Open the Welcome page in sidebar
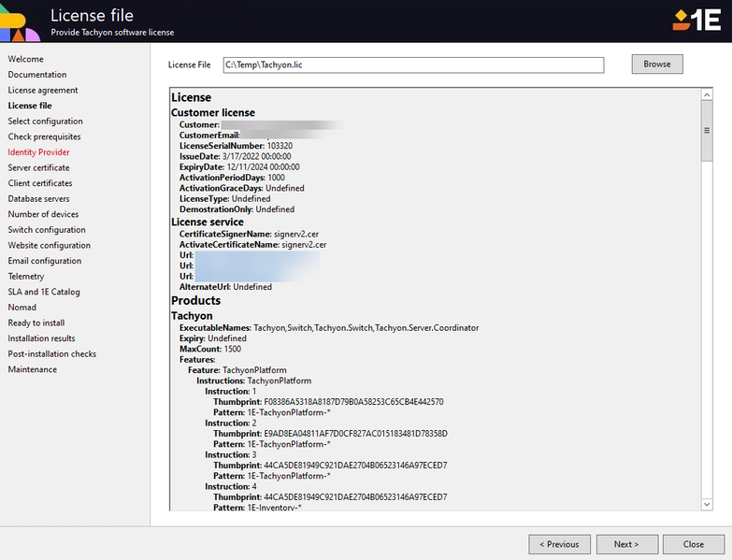The height and width of the screenshot is (560, 732). point(26,59)
